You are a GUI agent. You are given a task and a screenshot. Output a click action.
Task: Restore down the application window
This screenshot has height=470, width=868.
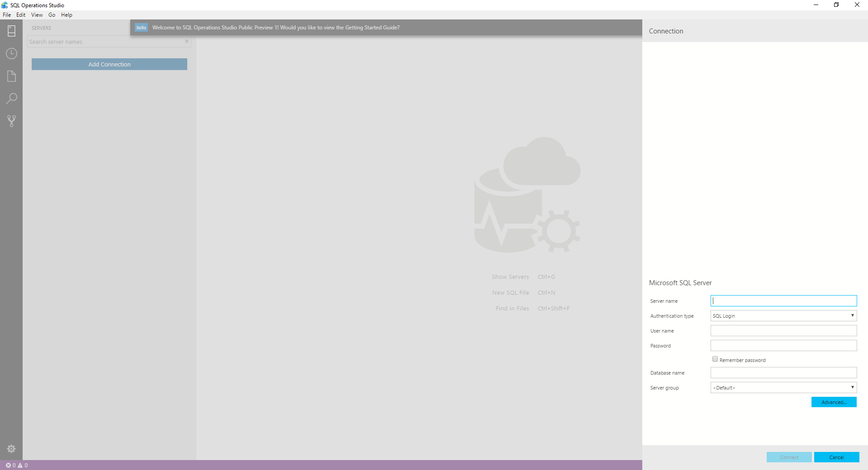click(x=836, y=5)
